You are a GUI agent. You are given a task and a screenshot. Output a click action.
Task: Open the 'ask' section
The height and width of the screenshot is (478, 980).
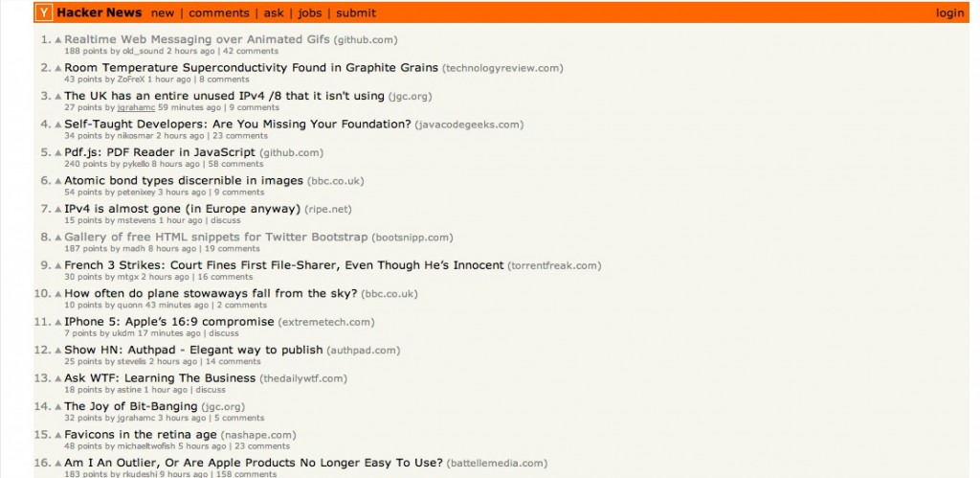point(273,13)
